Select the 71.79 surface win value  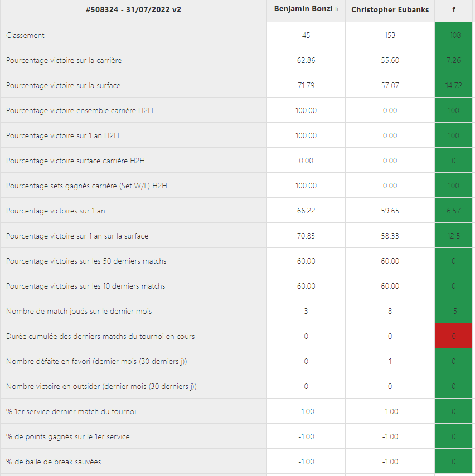click(306, 85)
